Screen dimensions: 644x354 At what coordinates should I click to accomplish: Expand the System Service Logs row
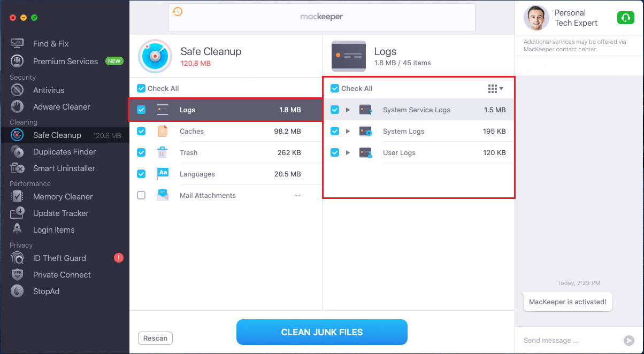pyautogui.click(x=348, y=110)
